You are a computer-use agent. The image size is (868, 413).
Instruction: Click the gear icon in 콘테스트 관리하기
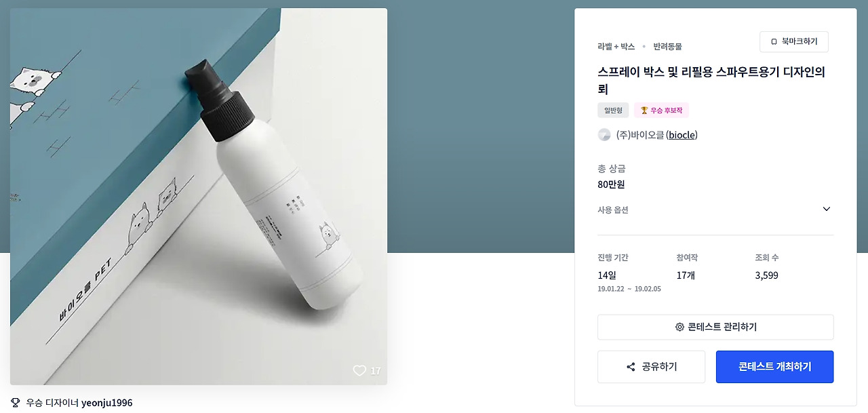(x=679, y=327)
